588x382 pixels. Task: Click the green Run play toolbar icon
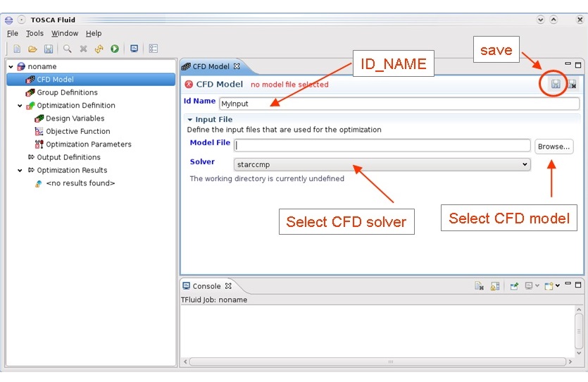pyautogui.click(x=115, y=49)
